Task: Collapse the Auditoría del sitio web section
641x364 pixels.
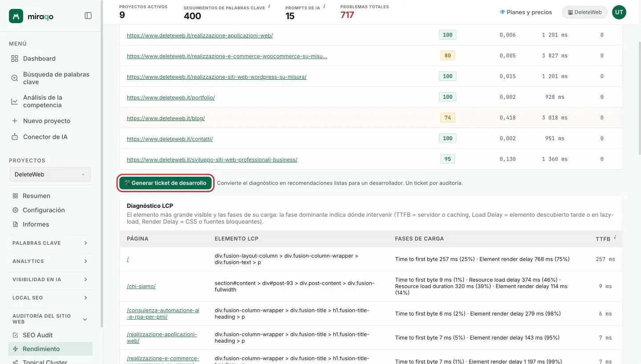Action: 50,319
